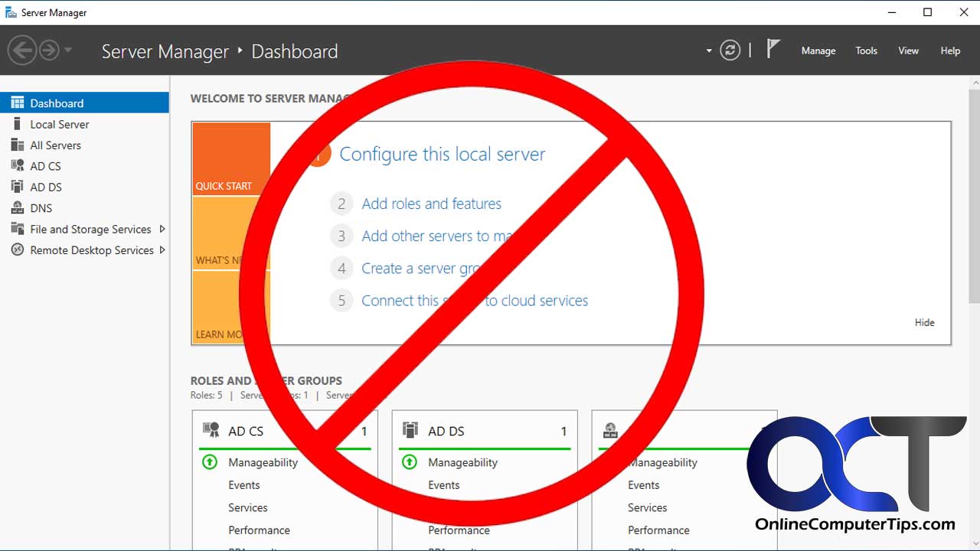This screenshot has width=980, height=551.
Task: Expand File and Storage Services arrow
Action: pos(162,229)
